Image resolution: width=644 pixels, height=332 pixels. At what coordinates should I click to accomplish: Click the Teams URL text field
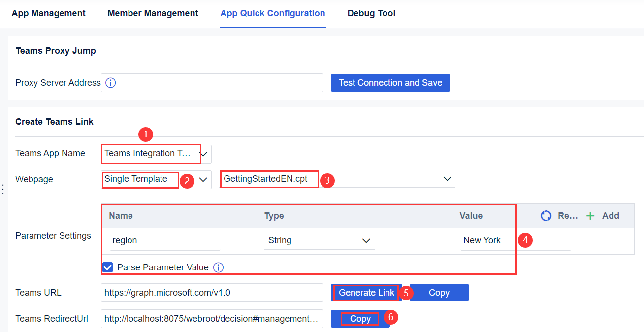pos(212,293)
